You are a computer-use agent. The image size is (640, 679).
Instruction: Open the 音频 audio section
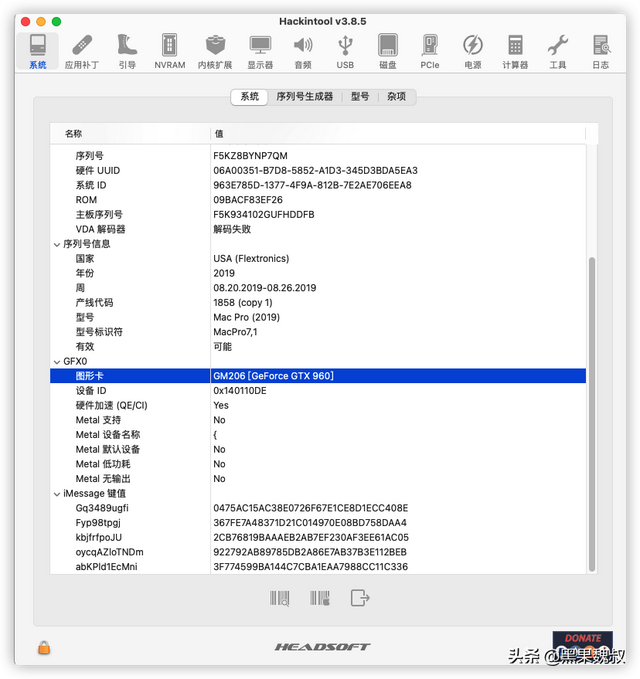click(303, 51)
